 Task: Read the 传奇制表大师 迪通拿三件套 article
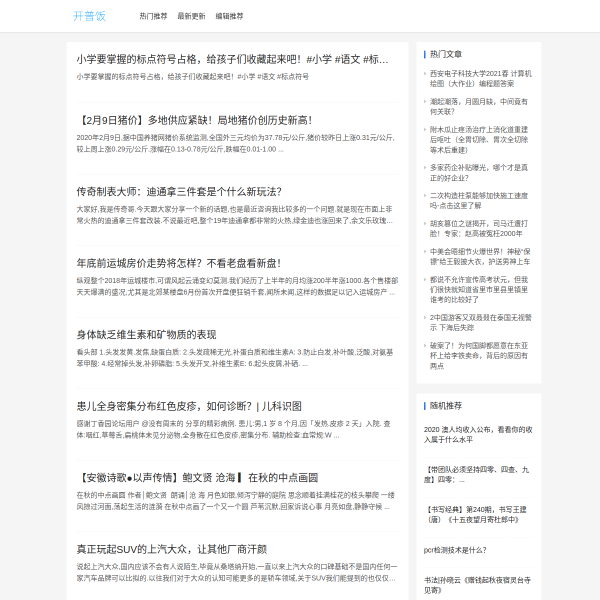pyautogui.click(x=179, y=191)
